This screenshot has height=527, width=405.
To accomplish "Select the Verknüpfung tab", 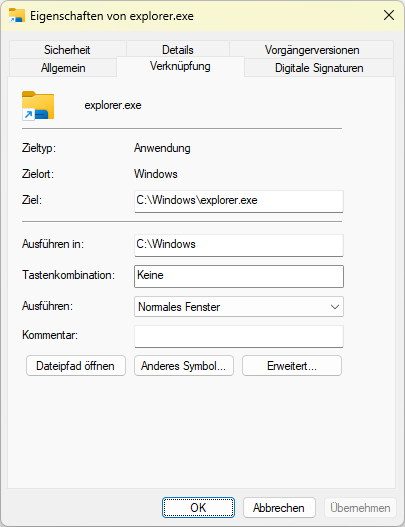I will click(x=180, y=66).
